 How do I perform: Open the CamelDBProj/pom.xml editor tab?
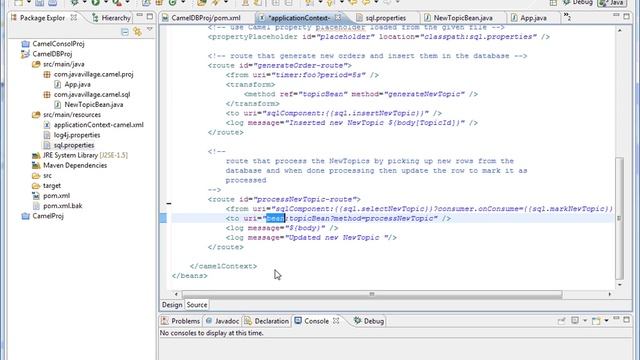206,18
